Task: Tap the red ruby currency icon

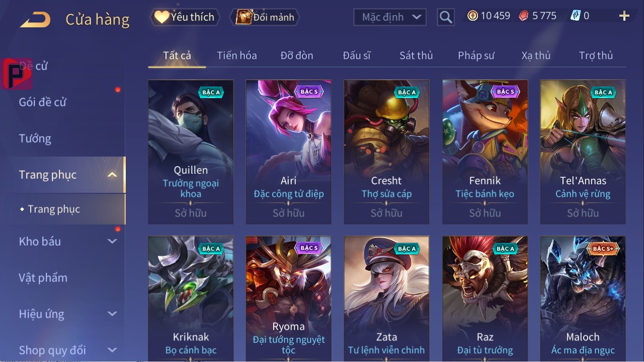Action: [524, 16]
